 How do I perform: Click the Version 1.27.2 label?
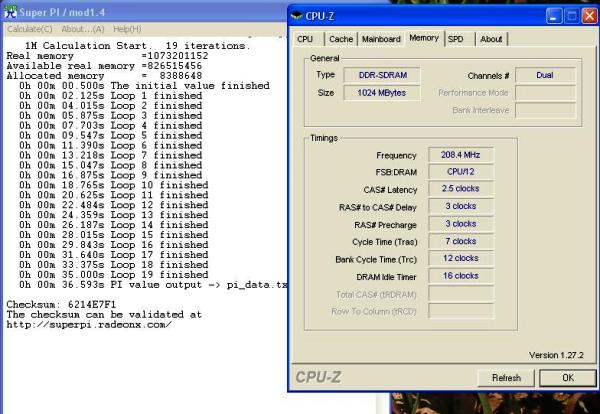pos(556,355)
